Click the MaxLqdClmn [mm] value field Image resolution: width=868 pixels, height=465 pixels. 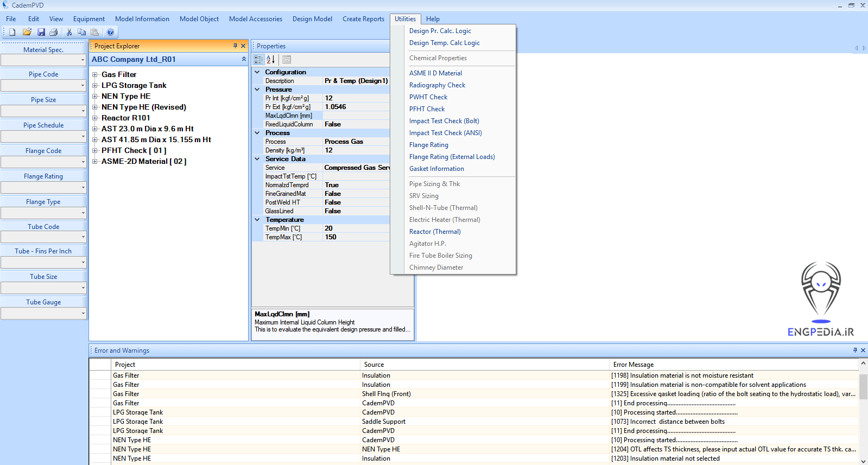[x=356, y=116]
